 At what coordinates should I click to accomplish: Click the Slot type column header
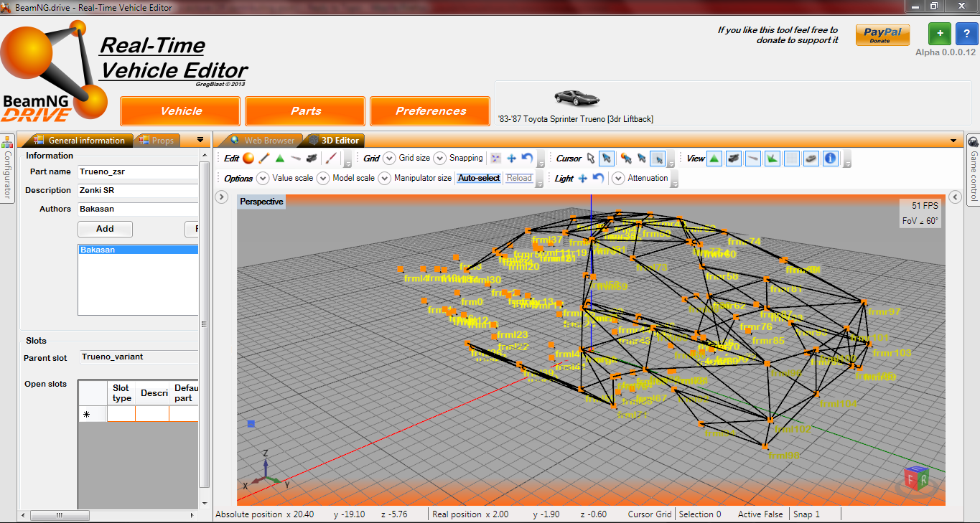pos(121,392)
